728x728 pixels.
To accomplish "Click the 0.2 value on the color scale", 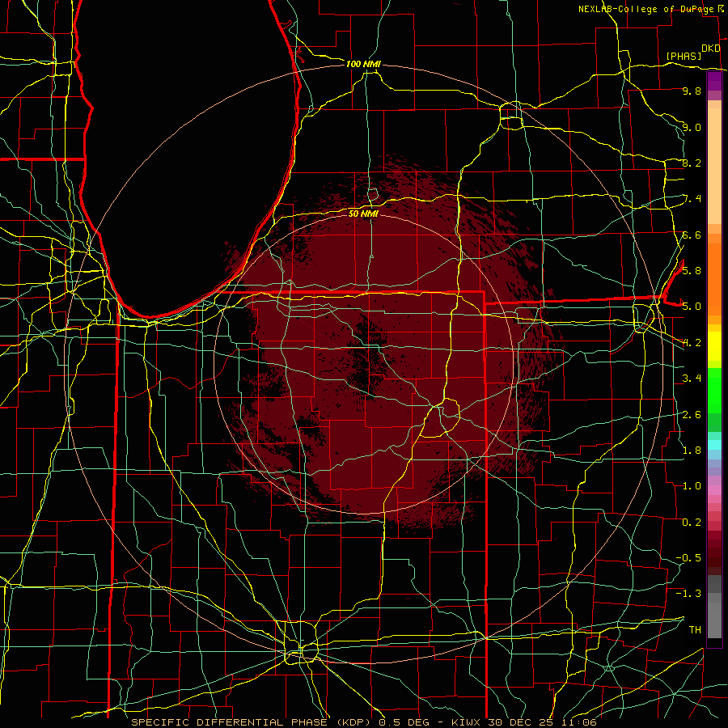I will [692, 522].
